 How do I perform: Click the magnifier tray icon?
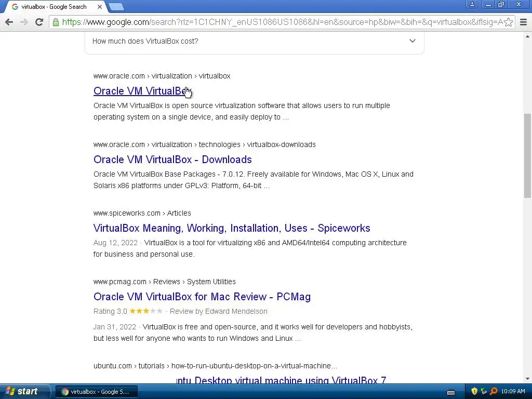pos(494,391)
